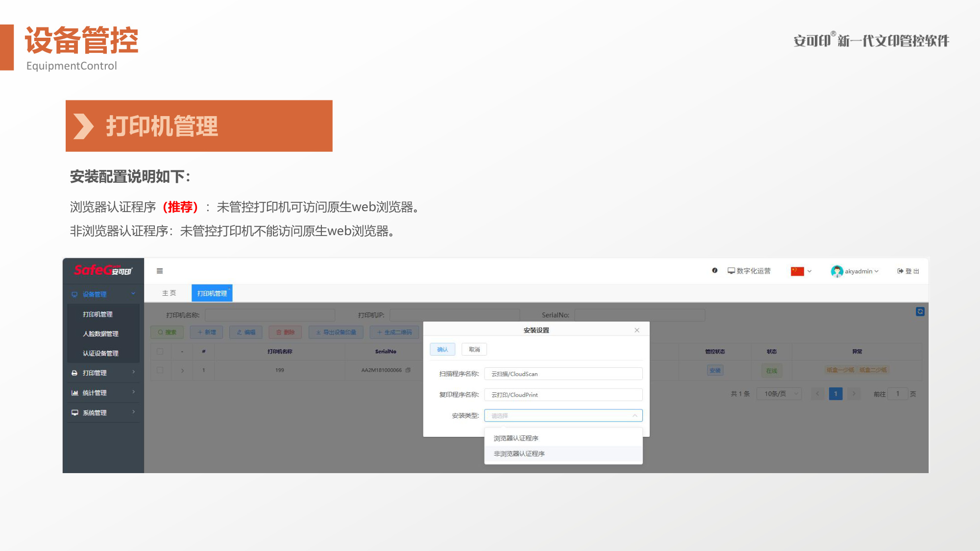Viewport: 980px width, 551px height.
Task: Open 数字化运营 monitor icon link
Action: click(x=749, y=271)
